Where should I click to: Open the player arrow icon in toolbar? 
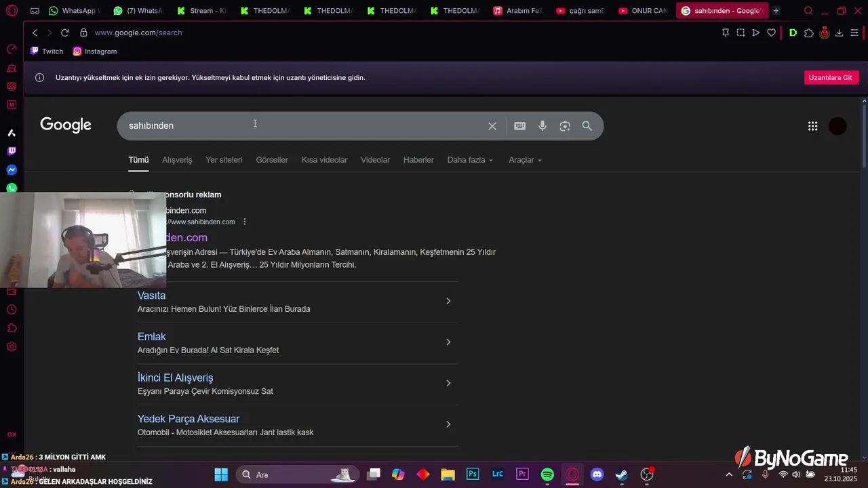tap(756, 33)
